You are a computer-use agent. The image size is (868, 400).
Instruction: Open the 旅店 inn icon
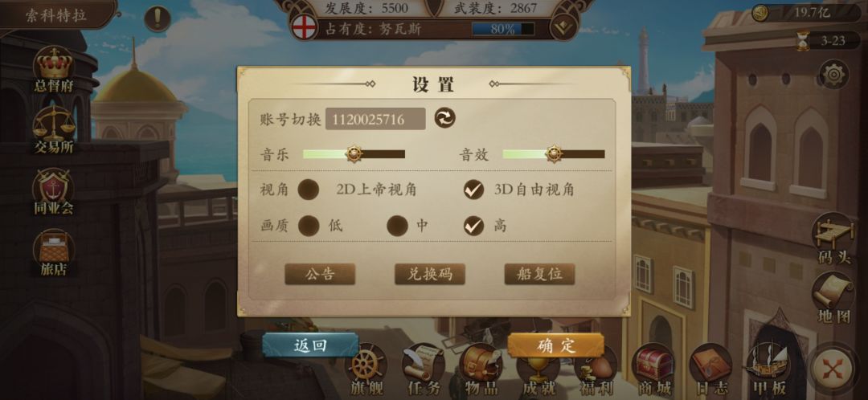pyautogui.click(x=54, y=253)
